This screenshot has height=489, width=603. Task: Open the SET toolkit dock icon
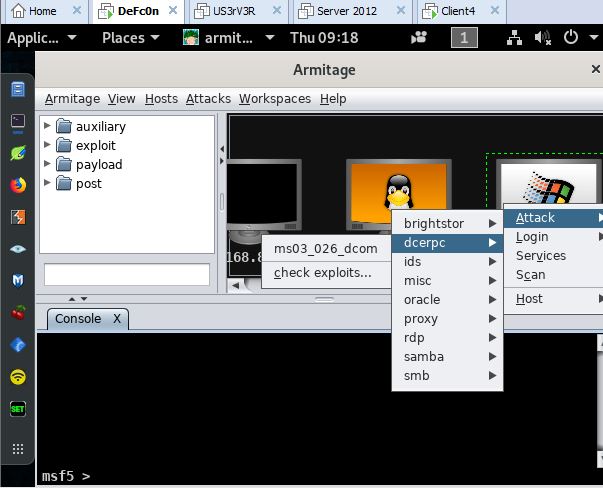click(18, 409)
